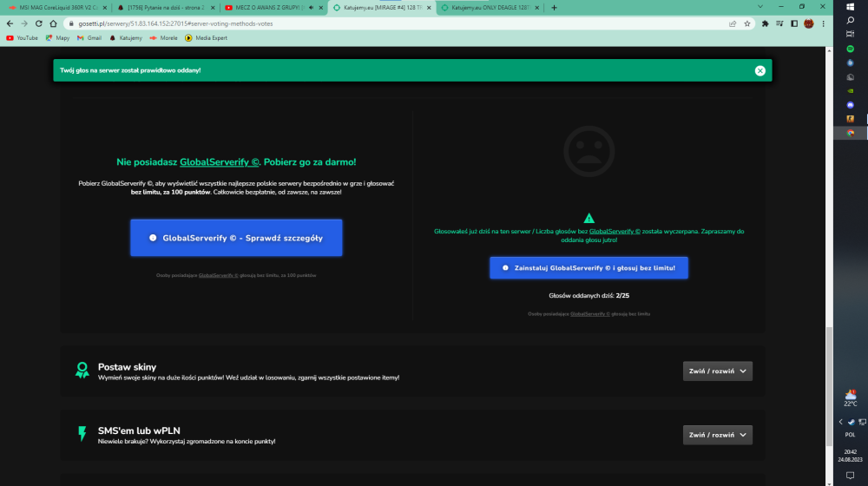868x486 pixels.
Task: Click the SMS'em lub wPLN lightning icon
Action: 82,433
